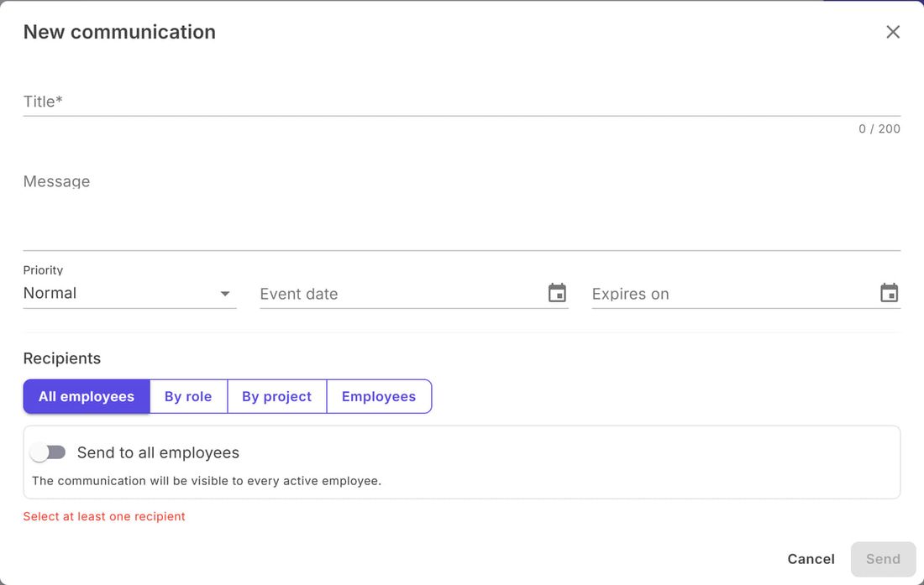
Task: Switch to the By role tab
Action: pos(188,396)
